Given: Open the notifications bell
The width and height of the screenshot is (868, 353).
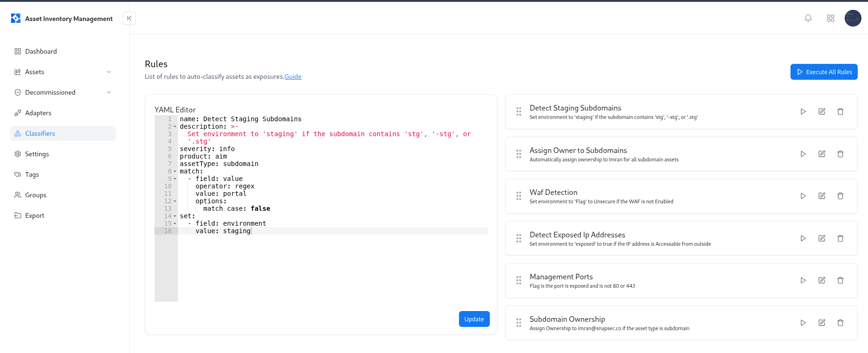Looking at the screenshot, I should coord(808,18).
